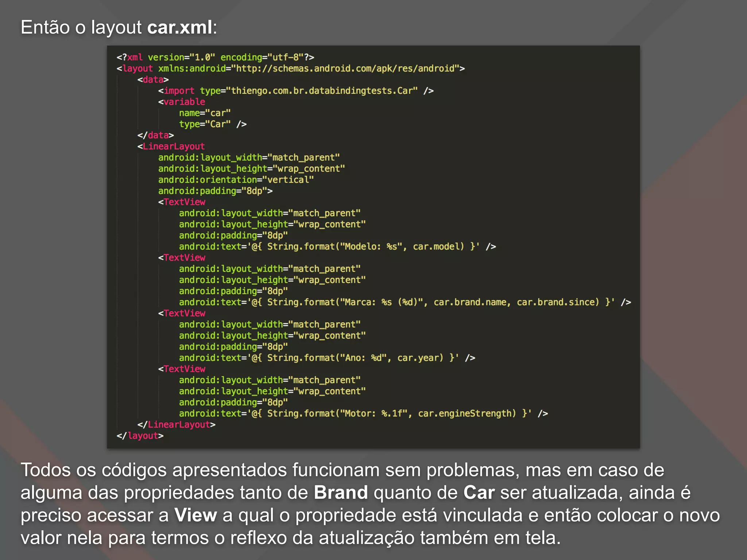Viewport: 747px width, 560px height.
Task: Select the slide title "Então o layout car.xml:"
Action: click(x=119, y=27)
